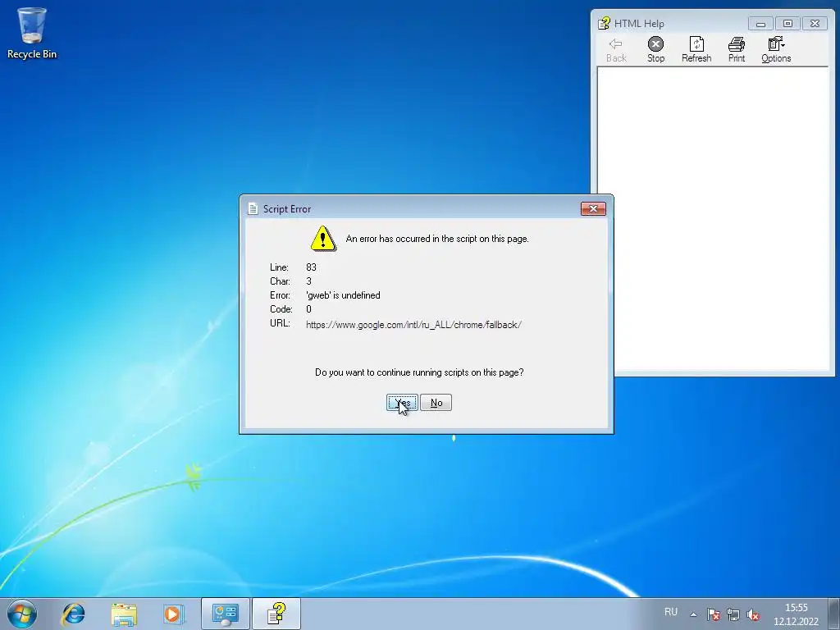Click Refresh in HTML Help toolbar
The height and width of the screenshot is (630, 840).
point(696,50)
